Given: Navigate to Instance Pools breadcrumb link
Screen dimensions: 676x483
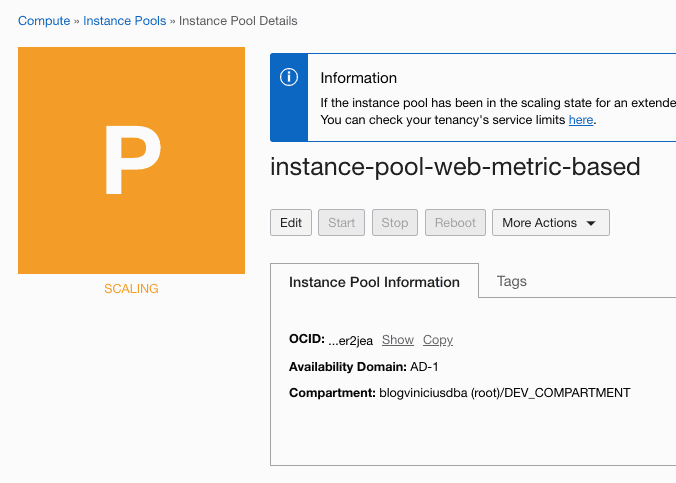Looking at the screenshot, I should point(125,20).
